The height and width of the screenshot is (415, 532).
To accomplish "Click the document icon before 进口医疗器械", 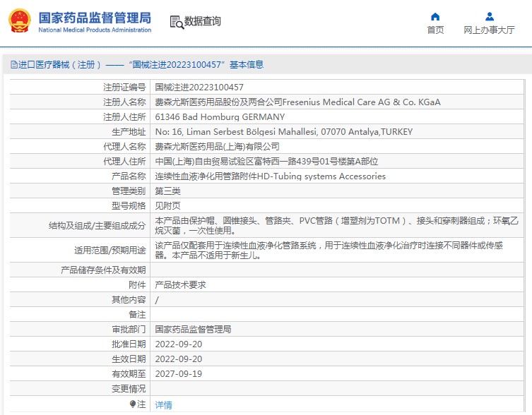I will (x=14, y=64).
